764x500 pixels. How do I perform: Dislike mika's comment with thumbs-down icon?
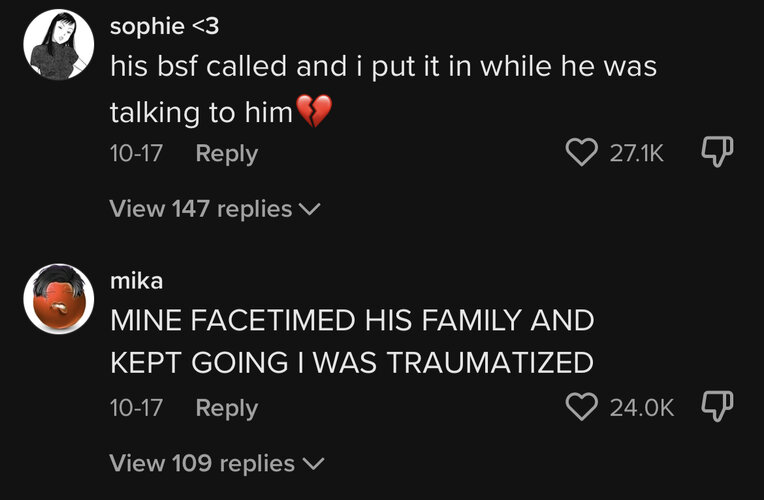pos(717,406)
